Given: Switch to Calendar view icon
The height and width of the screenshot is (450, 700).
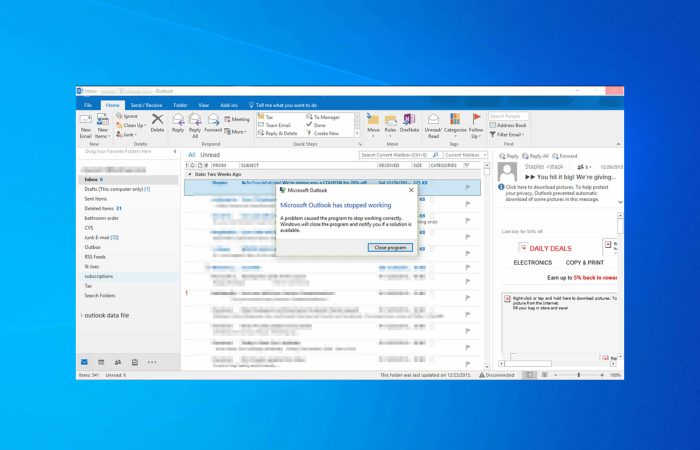Looking at the screenshot, I should tap(101, 362).
